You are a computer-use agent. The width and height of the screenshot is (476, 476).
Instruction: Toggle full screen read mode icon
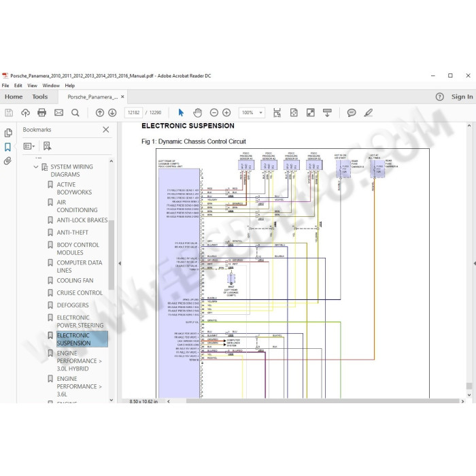[310, 113]
